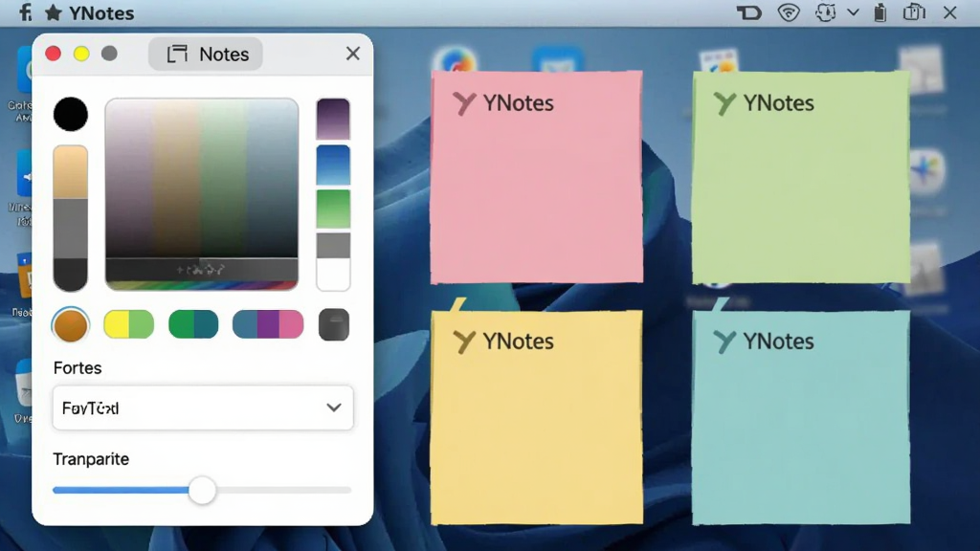Click the window-stack icon in top bar
980x551 pixels.
914,11
